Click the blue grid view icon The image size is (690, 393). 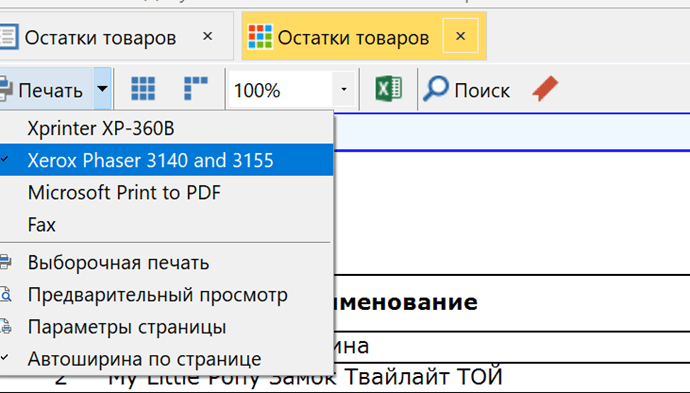(143, 89)
